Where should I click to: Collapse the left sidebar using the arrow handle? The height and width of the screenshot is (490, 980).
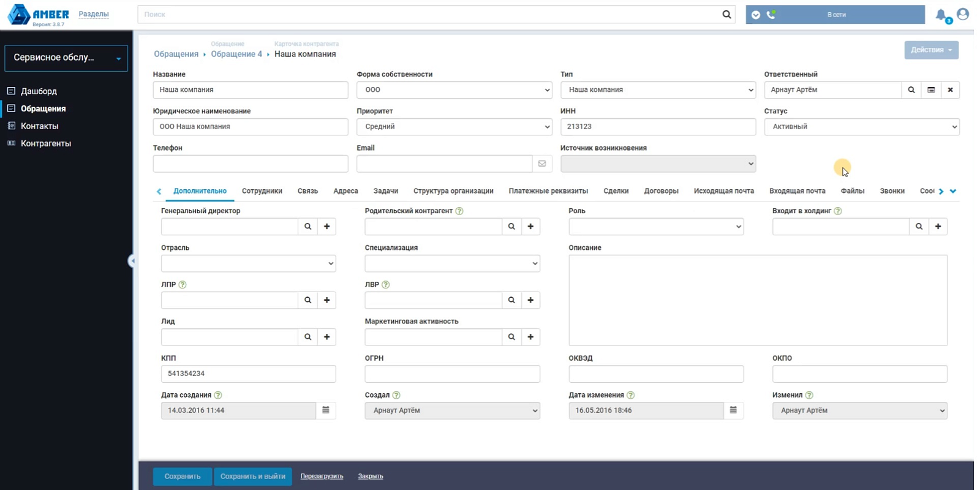point(131,261)
